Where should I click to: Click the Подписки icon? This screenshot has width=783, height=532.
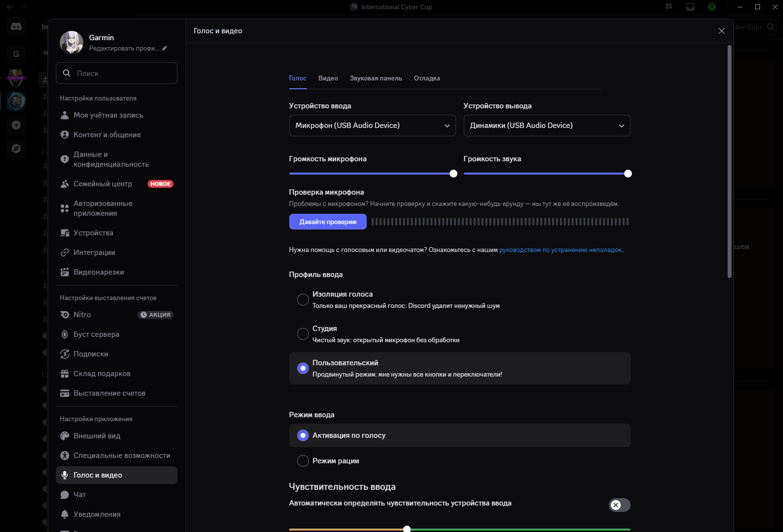64,354
